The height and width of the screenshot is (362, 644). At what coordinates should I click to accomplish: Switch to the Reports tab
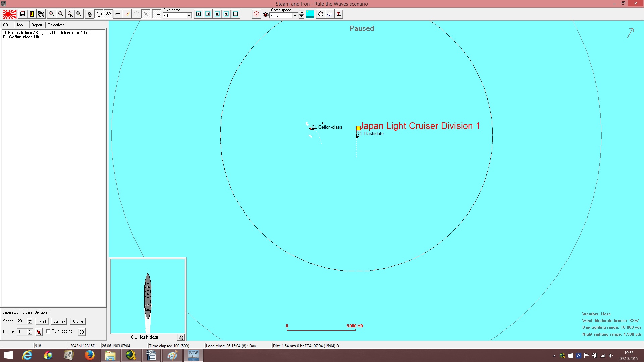coord(37,25)
